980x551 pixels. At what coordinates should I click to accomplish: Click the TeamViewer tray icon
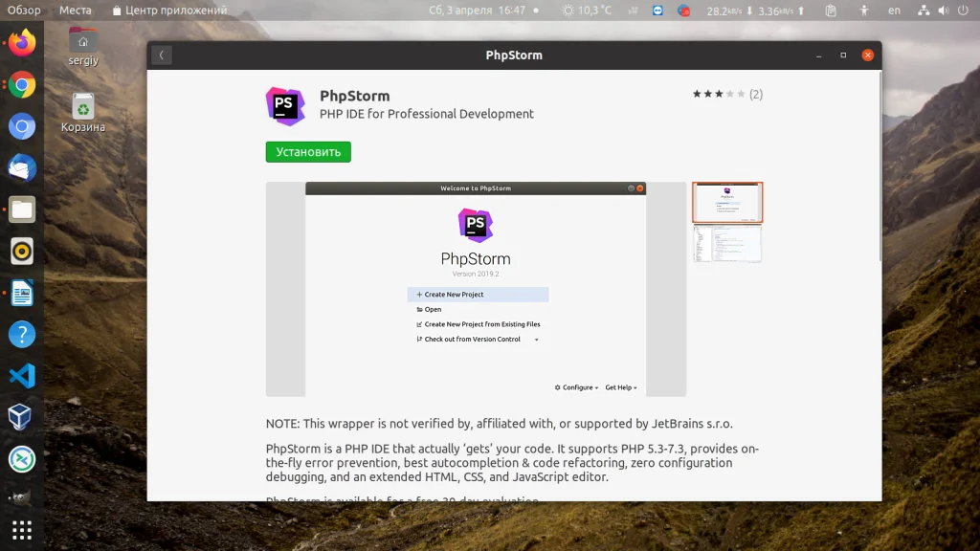[x=657, y=11]
